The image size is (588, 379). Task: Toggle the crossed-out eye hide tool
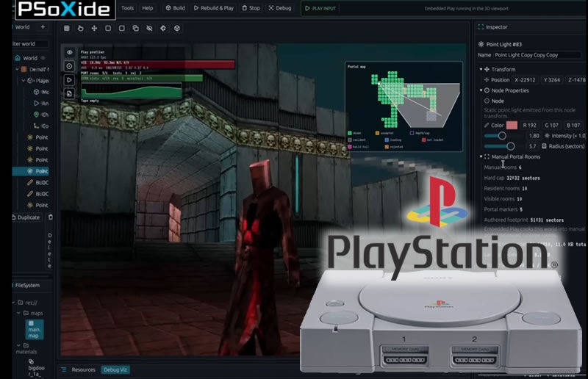[x=149, y=28]
